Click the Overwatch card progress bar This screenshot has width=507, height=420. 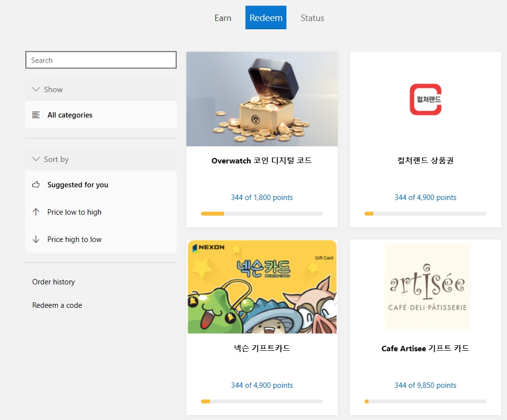262,214
